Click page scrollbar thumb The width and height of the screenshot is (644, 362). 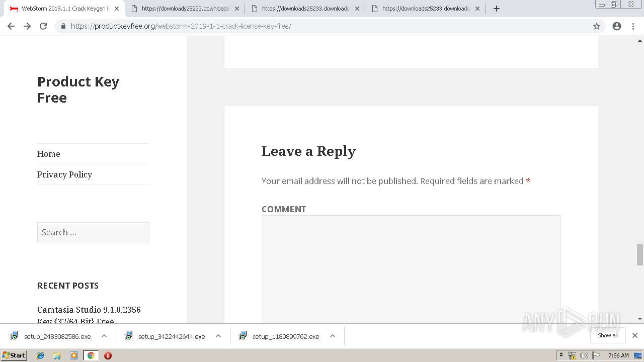640,254
